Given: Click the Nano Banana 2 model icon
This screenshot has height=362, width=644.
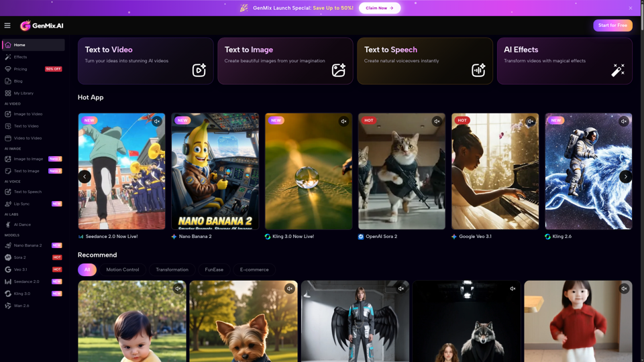Looking at the screenshot, I should (x=8, y=245).
